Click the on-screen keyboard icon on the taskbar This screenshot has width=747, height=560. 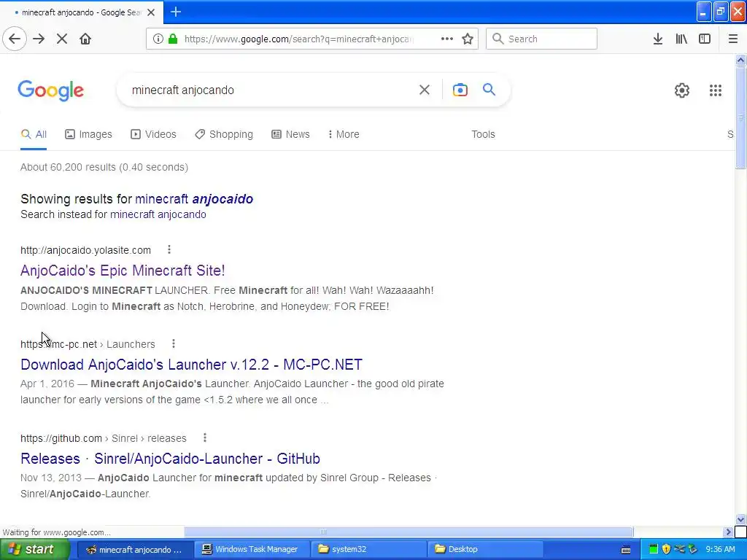[x=626, y=550]
